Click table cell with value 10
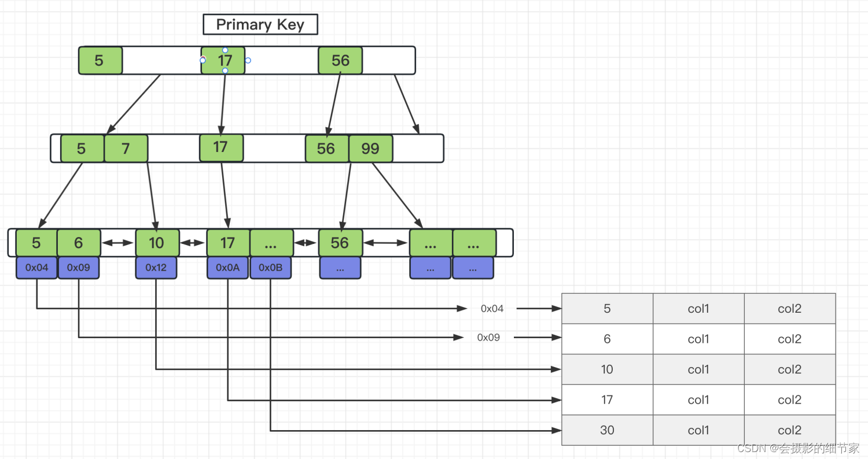Image resolution: width=868 pixels, height=459 pixels. (x=607, y=369)
